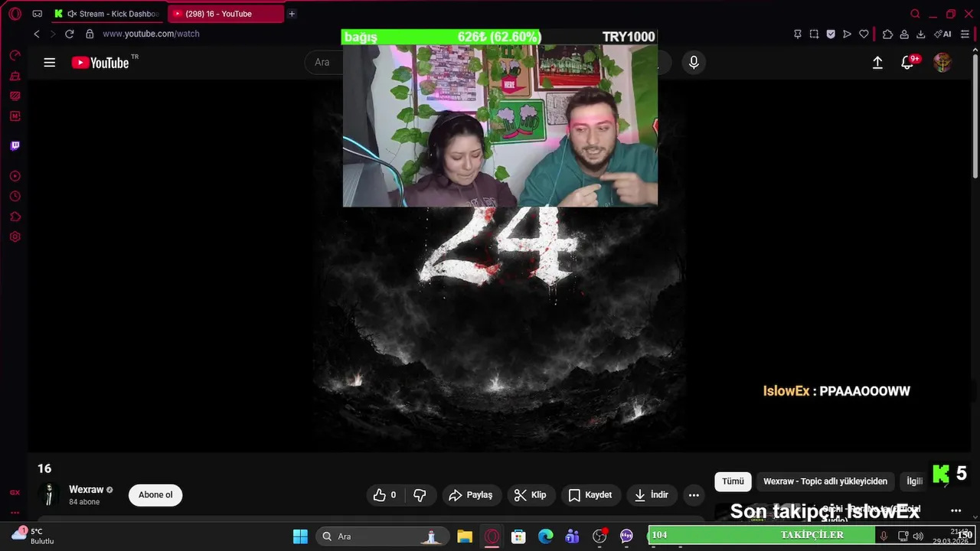980x551 pixels.
Task: Open the Opera GX main menu logo
Action: (15, 14)
